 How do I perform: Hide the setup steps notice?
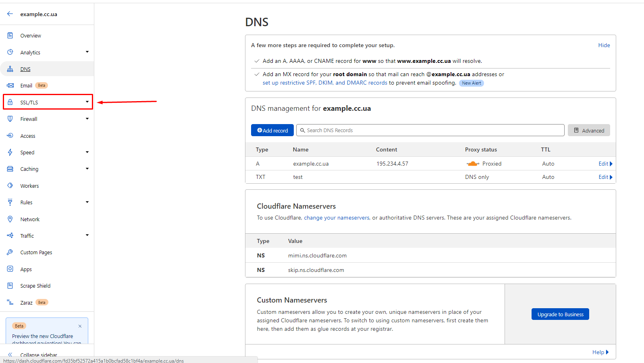tap(604, 45)
